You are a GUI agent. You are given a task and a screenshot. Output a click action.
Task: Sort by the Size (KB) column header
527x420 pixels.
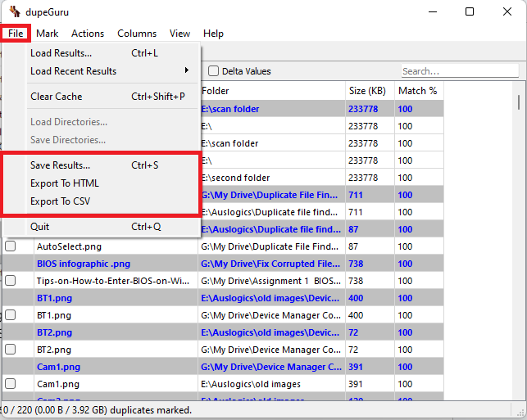(367, 90)
